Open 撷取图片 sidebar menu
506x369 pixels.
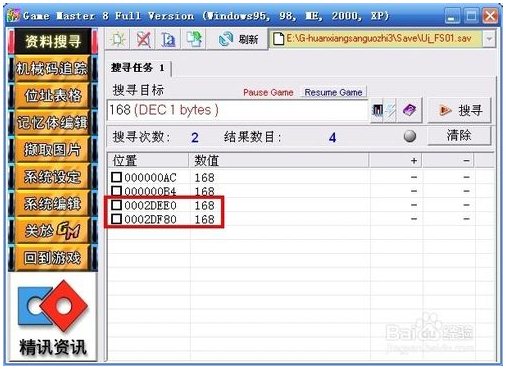[53, 150]
